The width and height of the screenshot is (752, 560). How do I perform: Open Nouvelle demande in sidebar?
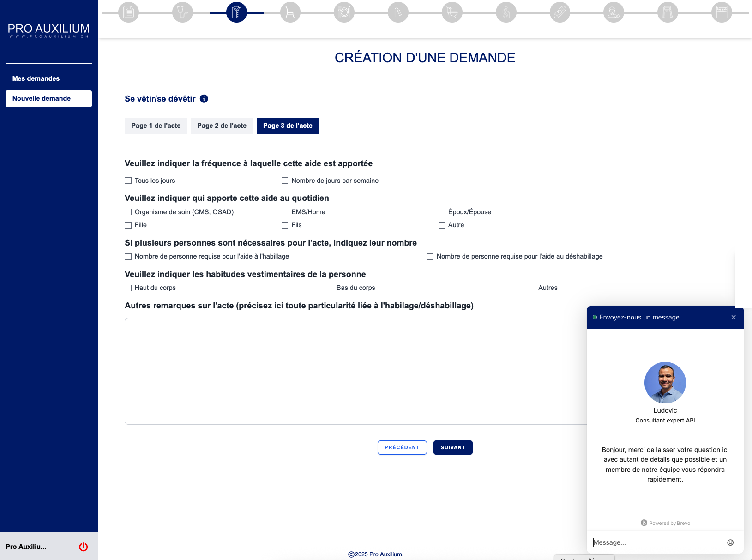pyautogui.click(x=48, y=98)
